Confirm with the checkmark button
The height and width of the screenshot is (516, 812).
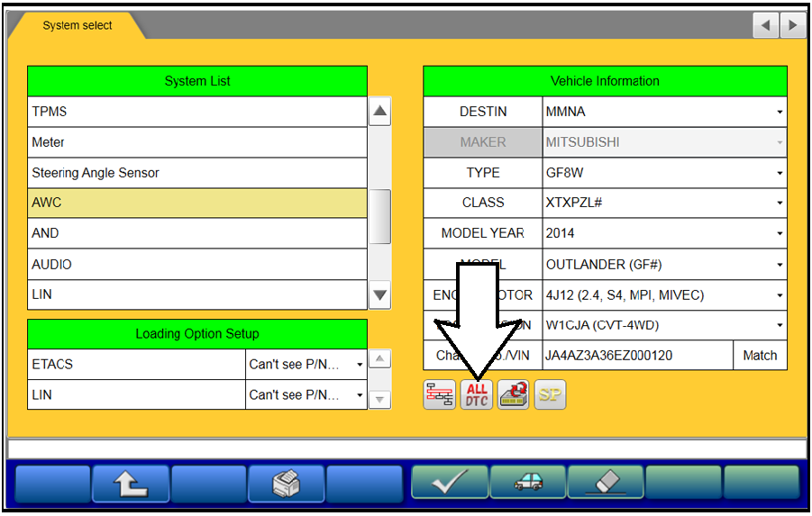click(x=450, y=483)
